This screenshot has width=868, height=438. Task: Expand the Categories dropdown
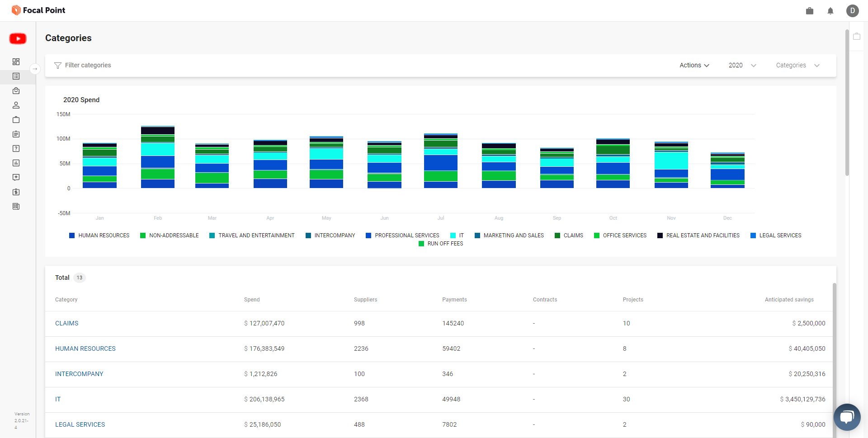797,66
